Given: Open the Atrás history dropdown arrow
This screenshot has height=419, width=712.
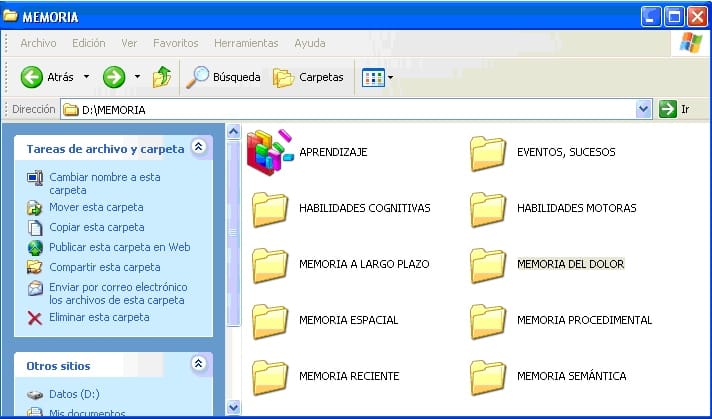Looking at the screenshot, I should (x=86, y=77).
